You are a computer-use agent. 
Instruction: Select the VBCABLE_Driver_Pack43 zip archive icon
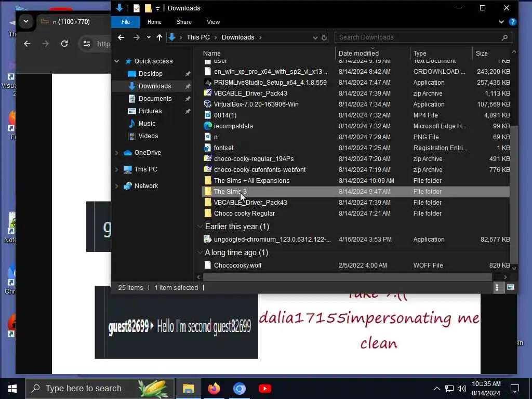[x=208, y=94]
